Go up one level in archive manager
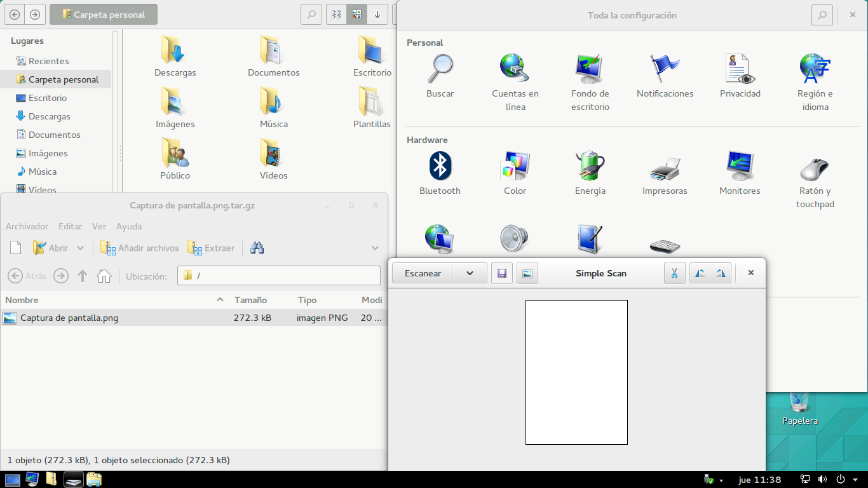 (83, 276)
